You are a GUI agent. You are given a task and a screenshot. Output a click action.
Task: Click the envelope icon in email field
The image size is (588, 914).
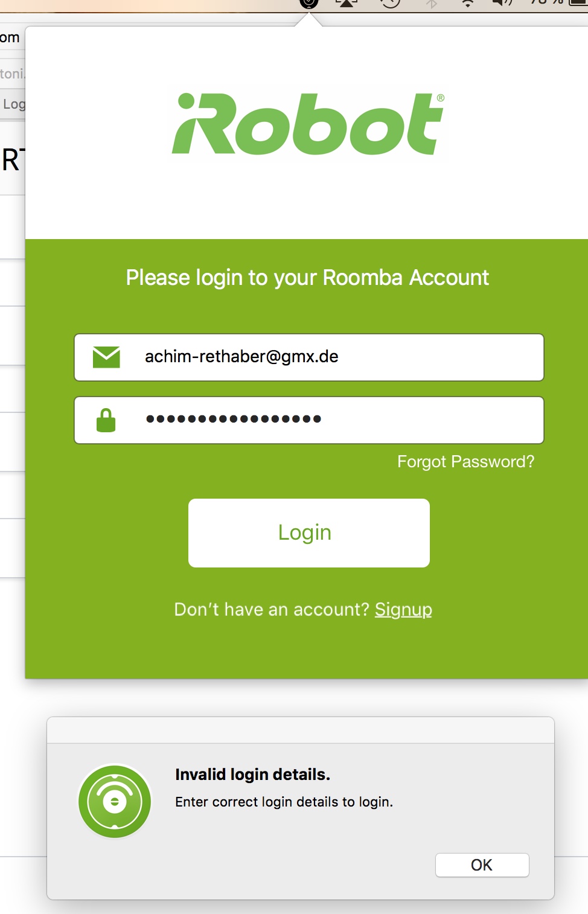click(x=106, y=357)
